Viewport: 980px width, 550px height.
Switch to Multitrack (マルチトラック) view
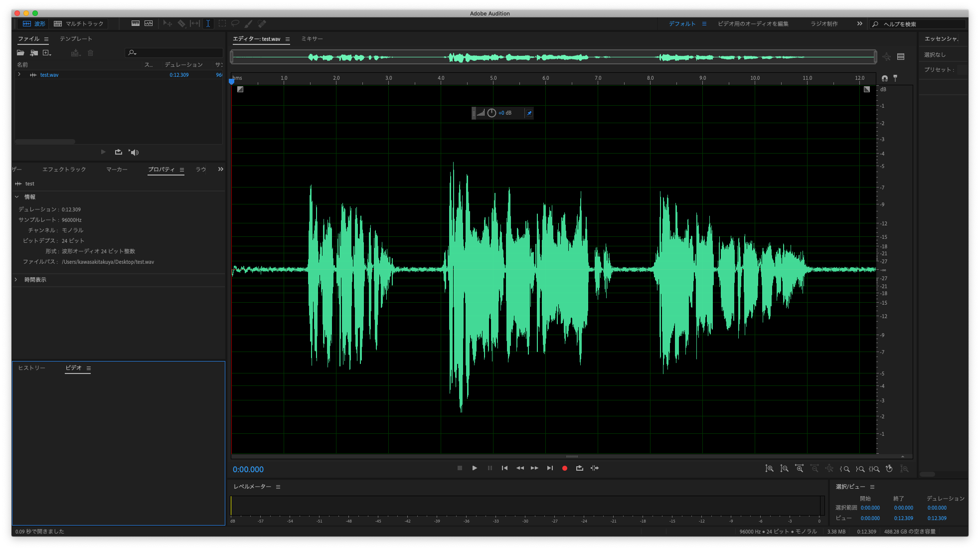coord(79,23)
